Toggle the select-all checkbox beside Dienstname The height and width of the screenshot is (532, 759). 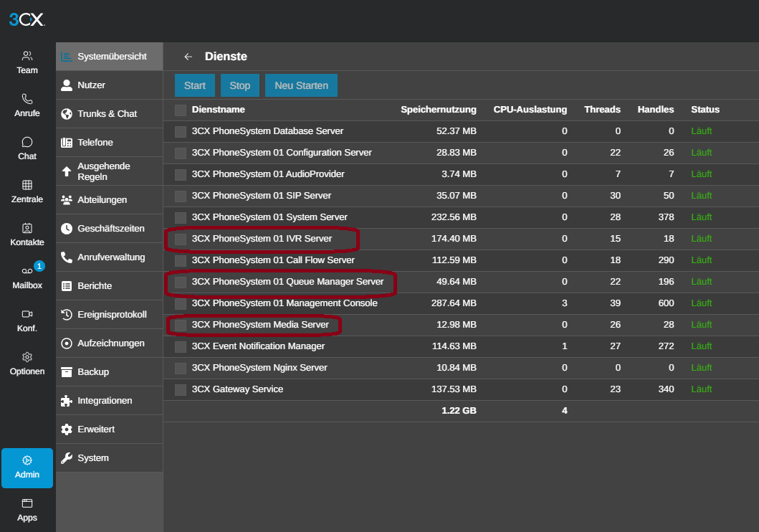181,110
